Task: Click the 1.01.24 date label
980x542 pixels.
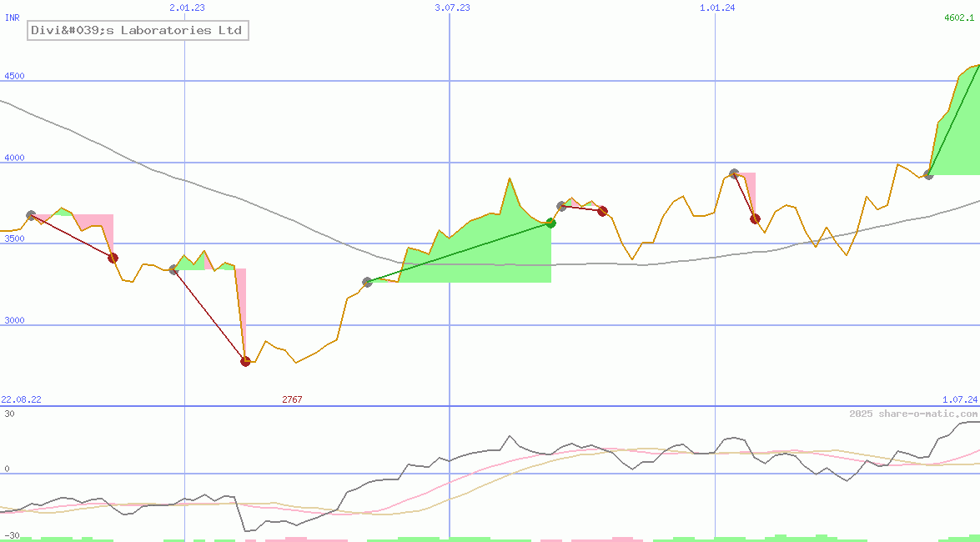Action: tap(717, 8)
